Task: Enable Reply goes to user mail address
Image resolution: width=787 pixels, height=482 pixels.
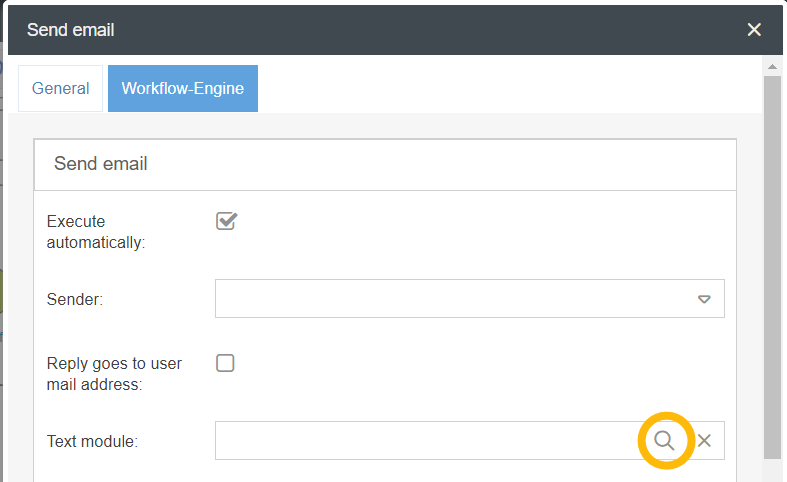Action: (x=226, y=363)
